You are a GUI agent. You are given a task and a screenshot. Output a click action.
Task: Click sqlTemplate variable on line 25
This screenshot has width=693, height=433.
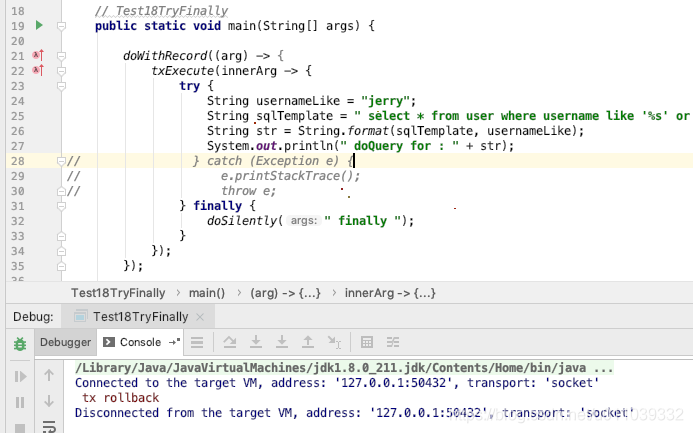(294, 116)
